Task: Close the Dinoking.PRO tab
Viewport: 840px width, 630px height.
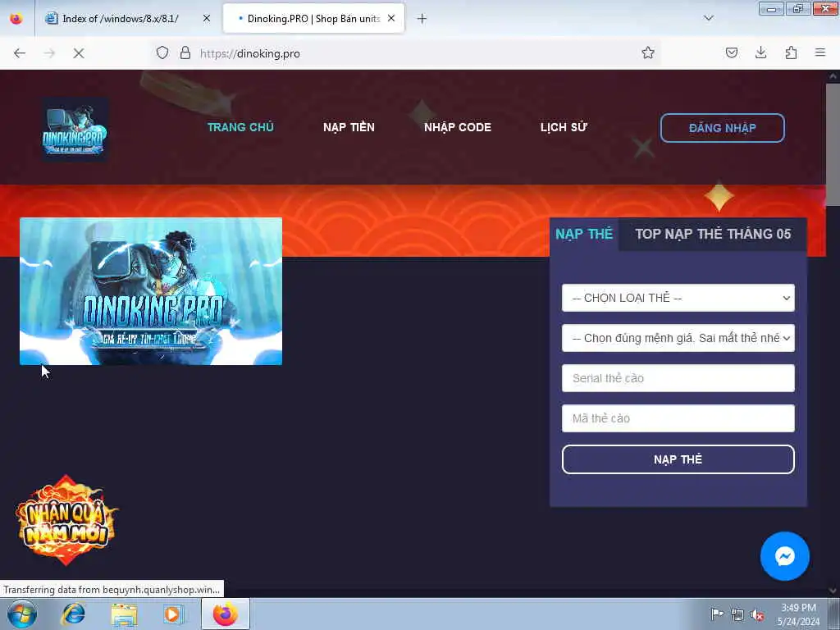Action: pos(391,18)
